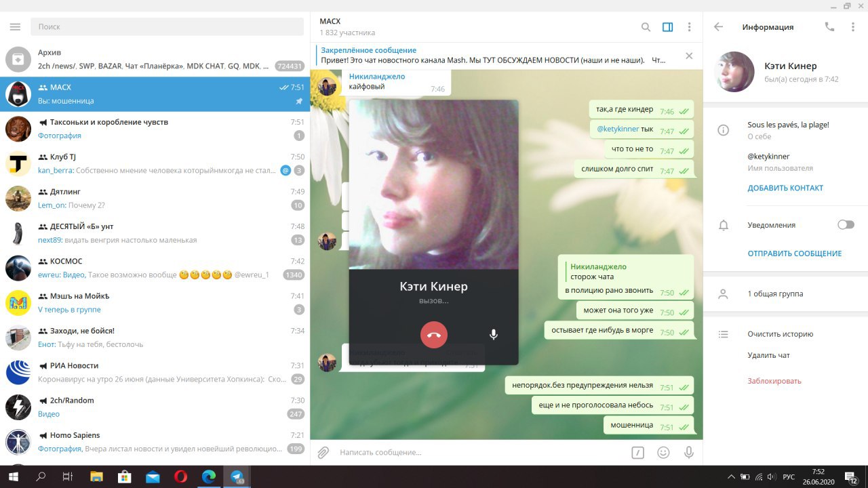Mute microphone in the call window
Viewport: 868px width, 488px height.
(494, 335)
